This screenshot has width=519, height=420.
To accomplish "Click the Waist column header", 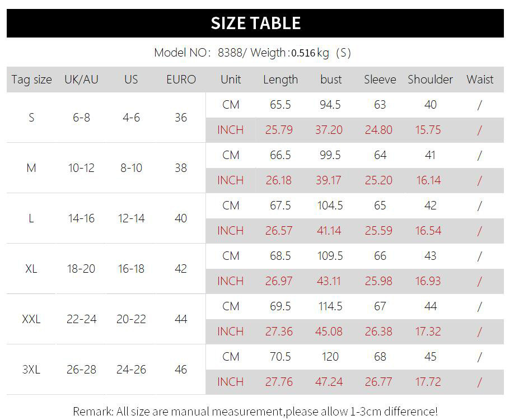I will [480, 80].
